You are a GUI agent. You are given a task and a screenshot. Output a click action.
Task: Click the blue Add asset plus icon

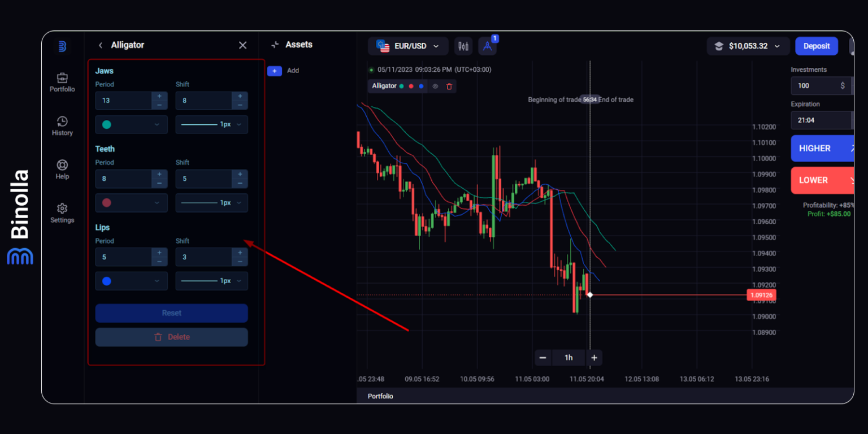pyautogui.click(x=275, y=71)
